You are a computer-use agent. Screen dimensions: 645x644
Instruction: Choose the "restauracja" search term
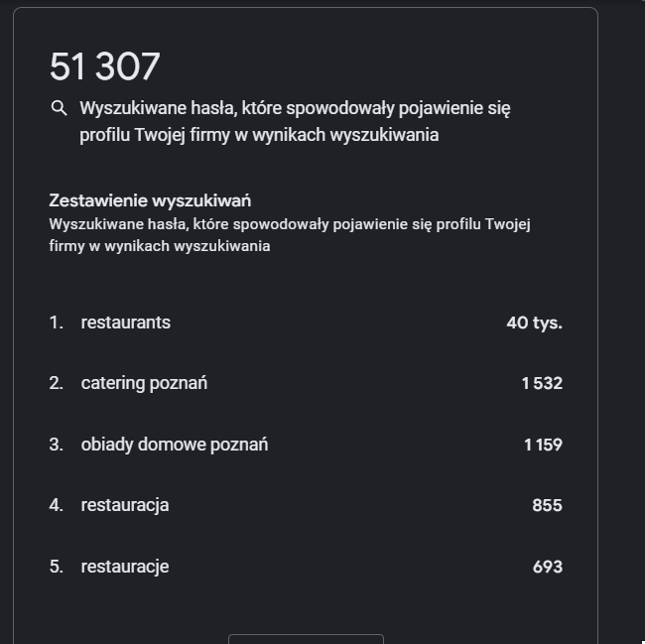pyautogui.click(x=125, y=505)
